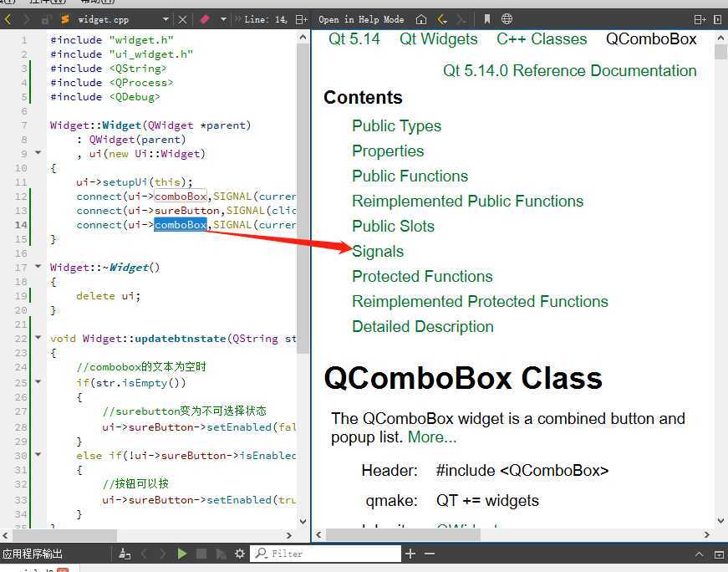The width and height of the screenshot is (728, 572).
Task: Open the Qt Widgets breadcrumb link
Action: pyautogui.click(x=438, y=39)
